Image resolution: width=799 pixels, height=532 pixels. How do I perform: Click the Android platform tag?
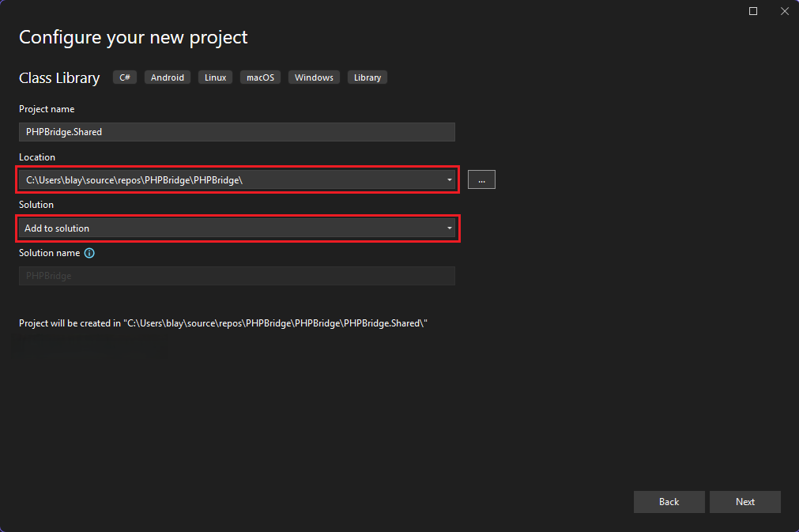point(167,77)
